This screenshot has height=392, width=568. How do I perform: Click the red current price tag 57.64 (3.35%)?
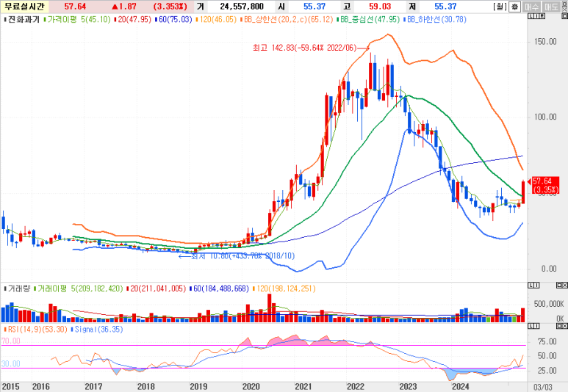click(545, 185)
